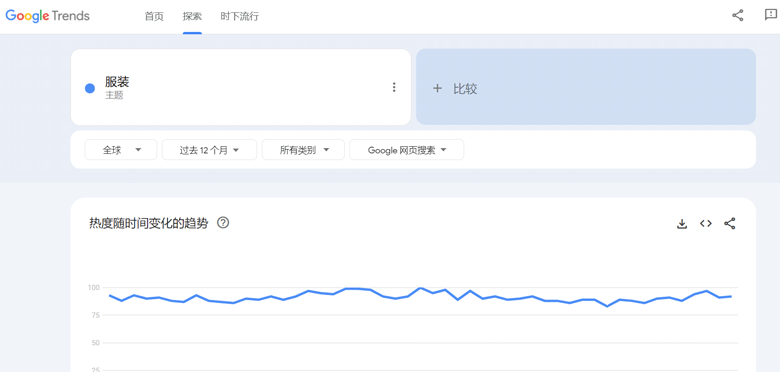
Task: Click the blue dot beside 服装
Action: tap(90, 89)
